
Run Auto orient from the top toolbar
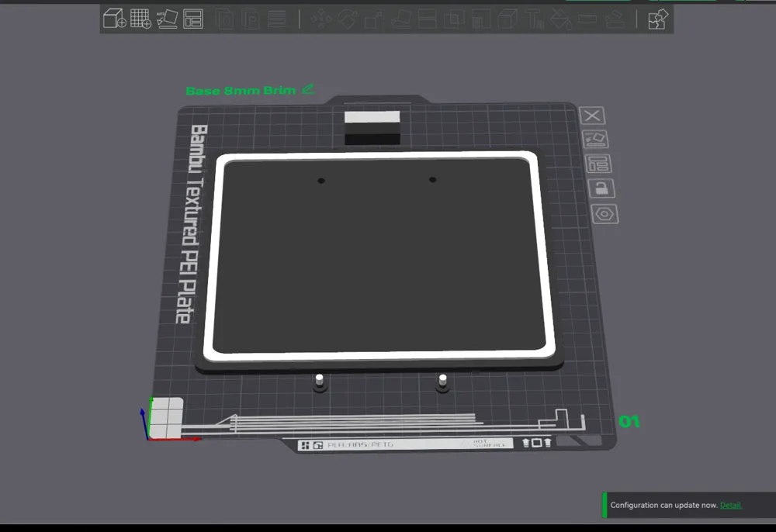167,19
